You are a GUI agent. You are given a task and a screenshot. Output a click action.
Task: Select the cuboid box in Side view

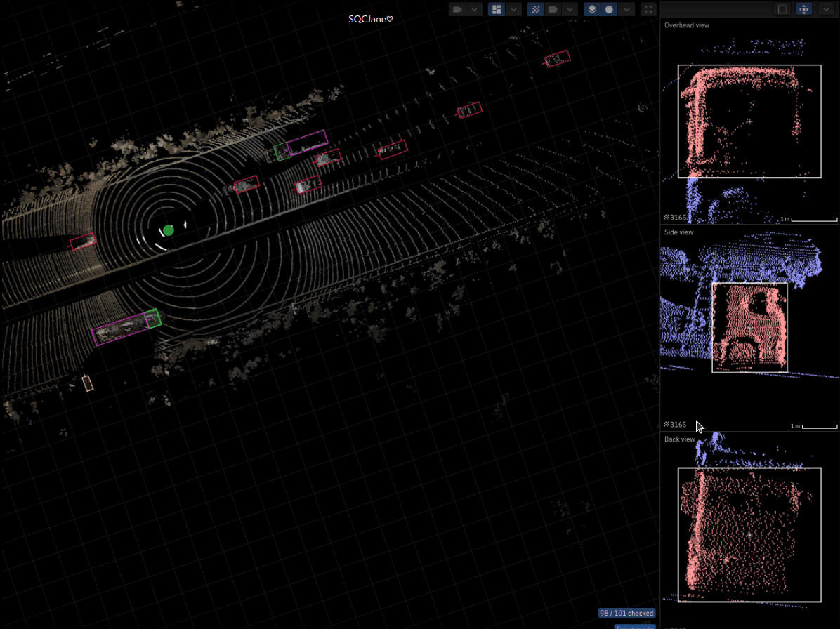[x=749, y=328]
